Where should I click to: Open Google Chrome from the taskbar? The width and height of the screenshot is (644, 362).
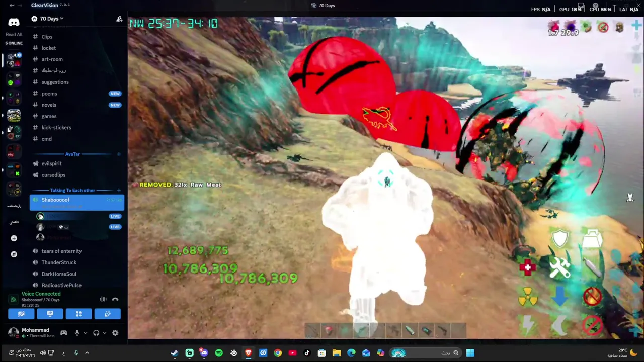[278, 353]
